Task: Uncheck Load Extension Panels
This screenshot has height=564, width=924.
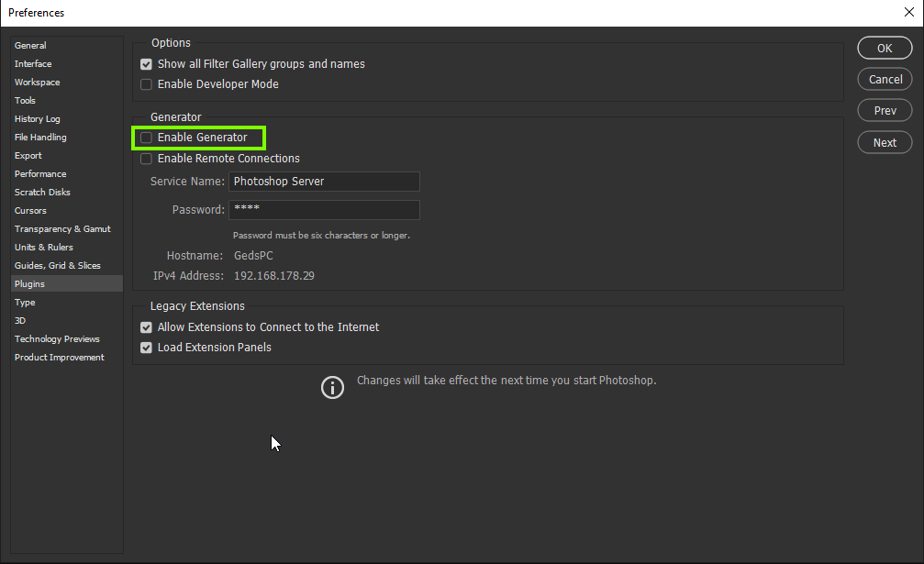Action: coord(146,348)
